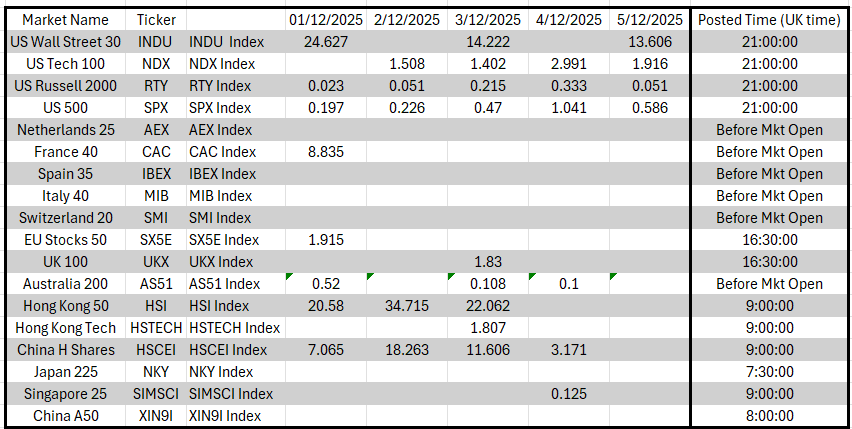Viewport: 852px width, 429px height.
Task: Select the France 40 value 8.835
Action: click(x=325, y=152)
